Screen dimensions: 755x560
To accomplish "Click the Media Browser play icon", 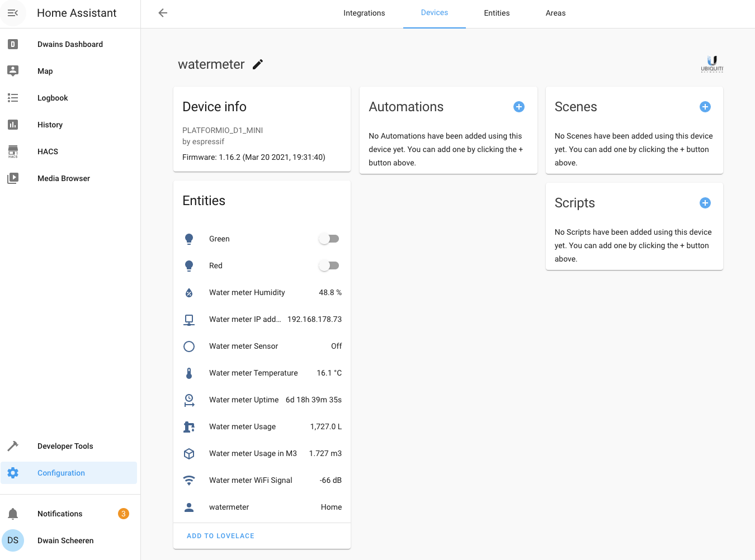I will [x=13, y=178].
